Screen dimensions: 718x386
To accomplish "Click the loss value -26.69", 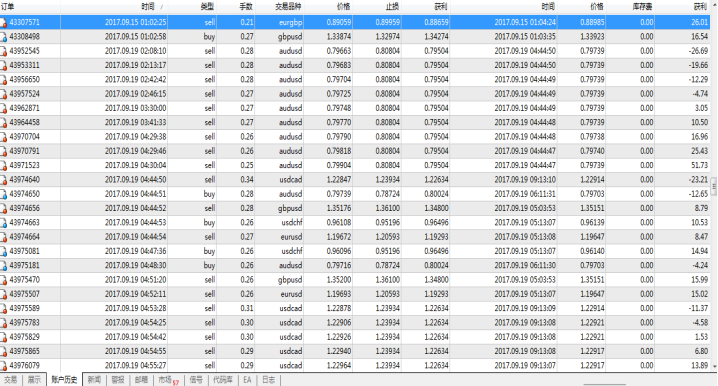I will coord(698,51).
